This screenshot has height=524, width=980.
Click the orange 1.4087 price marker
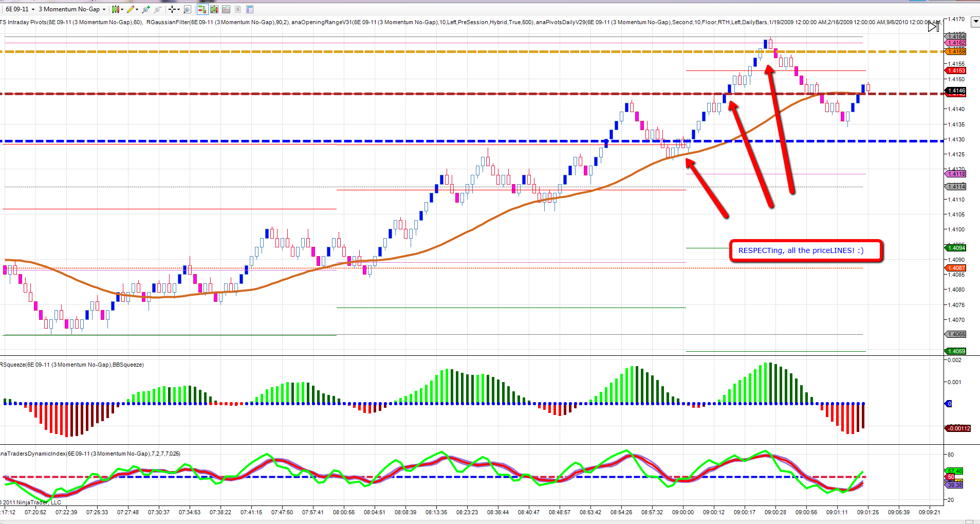(956, 268)
